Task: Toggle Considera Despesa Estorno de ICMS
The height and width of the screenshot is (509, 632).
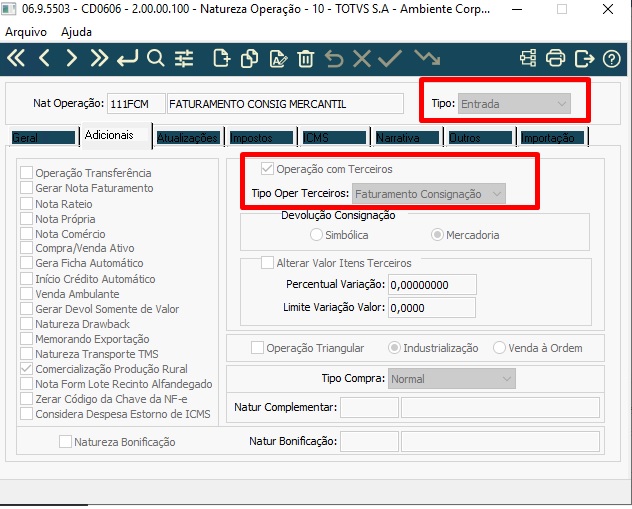Action: coord(27,413)
